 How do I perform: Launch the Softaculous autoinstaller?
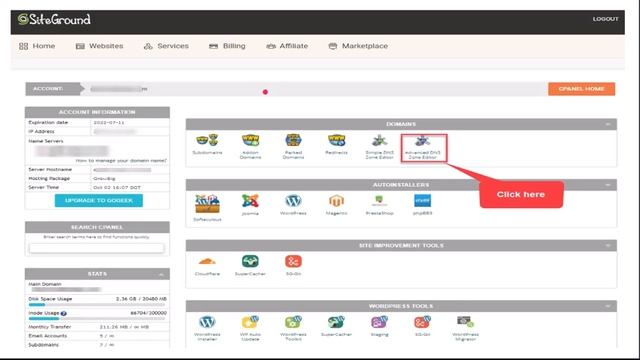click(207, 208)
